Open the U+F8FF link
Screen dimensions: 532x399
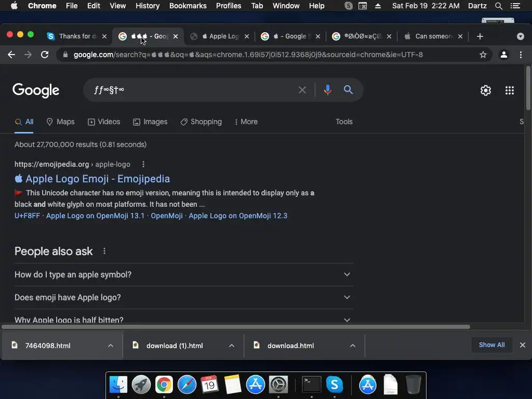(x=27, y=216)
